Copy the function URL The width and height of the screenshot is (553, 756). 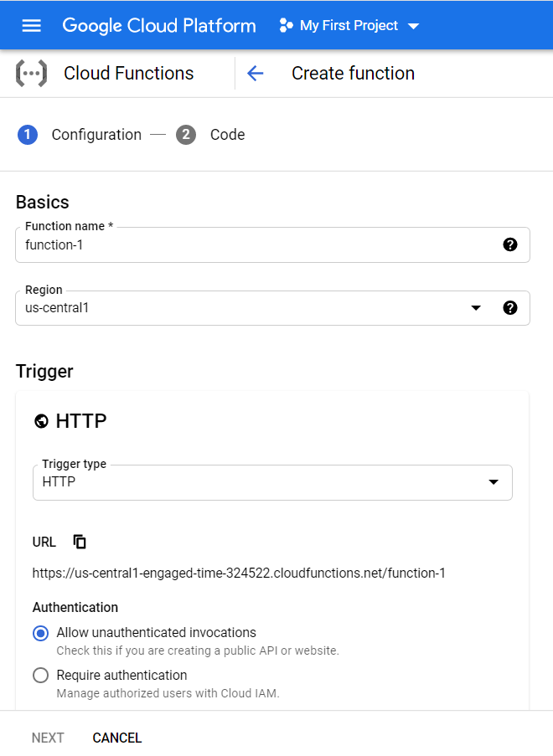80,542
